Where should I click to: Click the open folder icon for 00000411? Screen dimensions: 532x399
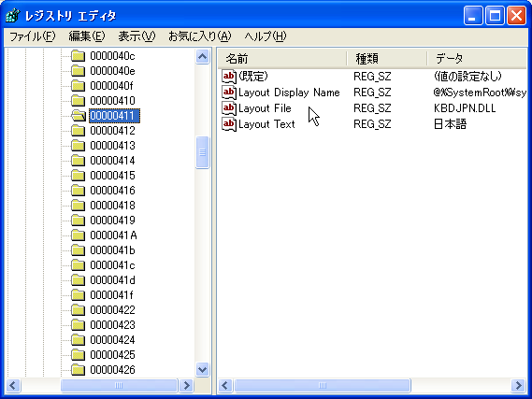[x=79, y=116]
